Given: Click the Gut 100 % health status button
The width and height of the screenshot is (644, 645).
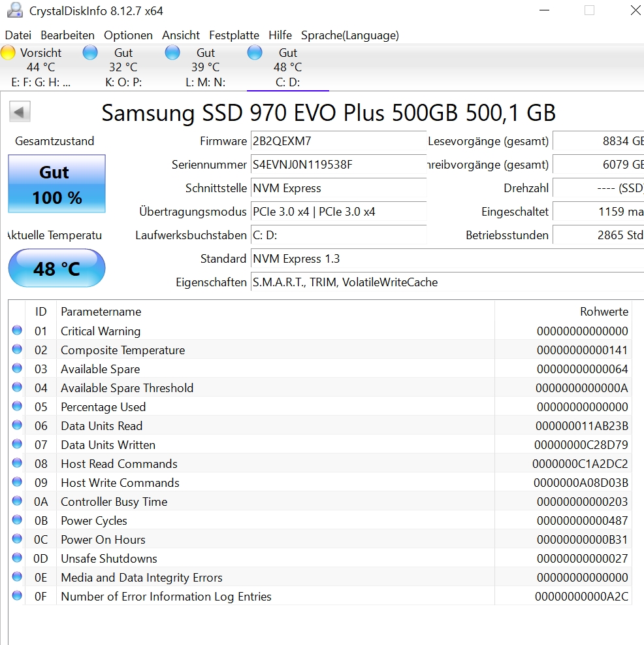Looking at the screenshot, I should coord(57,184).
